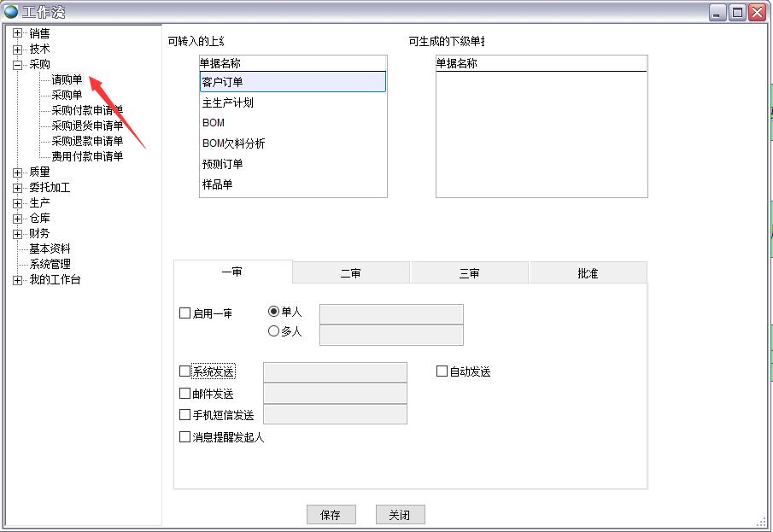Expand the 技术 tree node

click(17, 49)
